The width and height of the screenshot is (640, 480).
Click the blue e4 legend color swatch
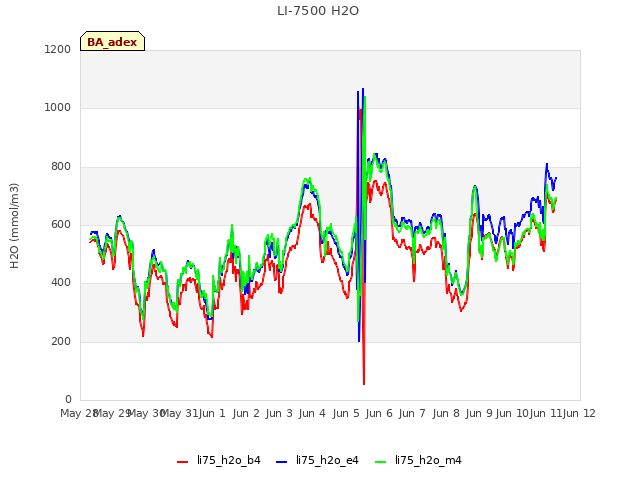pyautogui.click(x=282, y=462)
